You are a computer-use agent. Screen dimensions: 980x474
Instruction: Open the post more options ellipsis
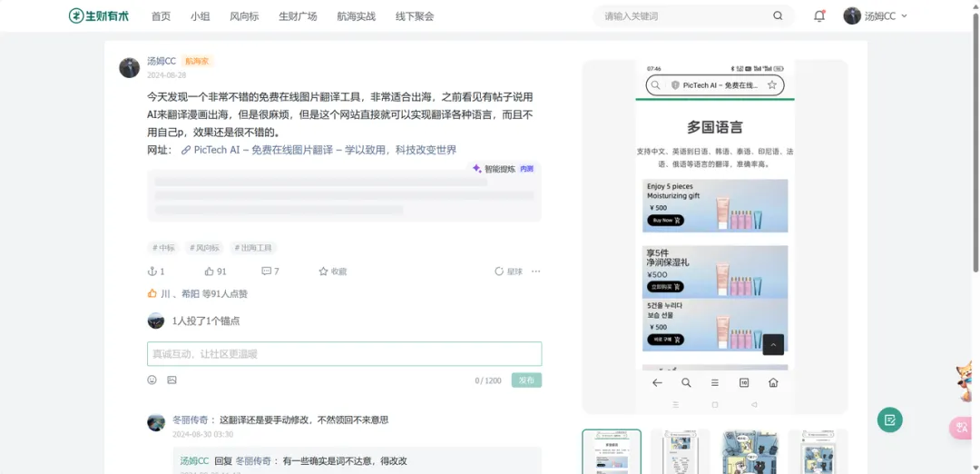tap(535, 272)
